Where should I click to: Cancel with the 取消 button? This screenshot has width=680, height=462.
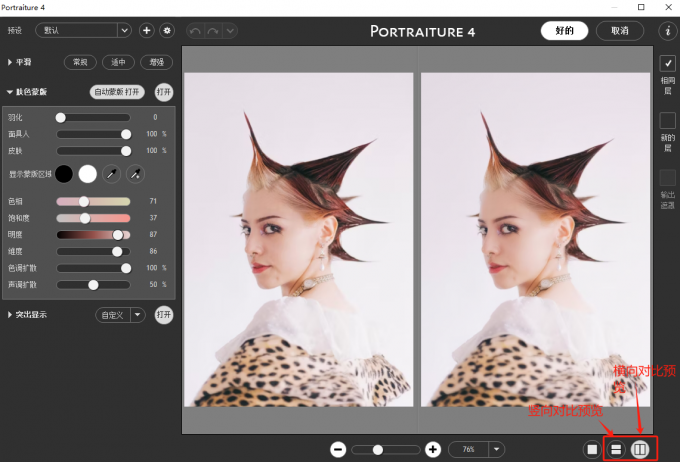click(x=620, y=30)
